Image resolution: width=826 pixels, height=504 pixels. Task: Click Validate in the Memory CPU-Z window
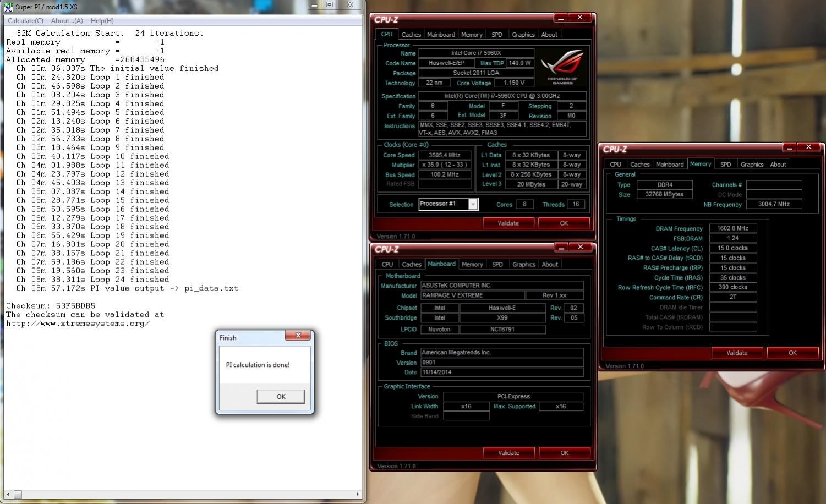[737, 353]
